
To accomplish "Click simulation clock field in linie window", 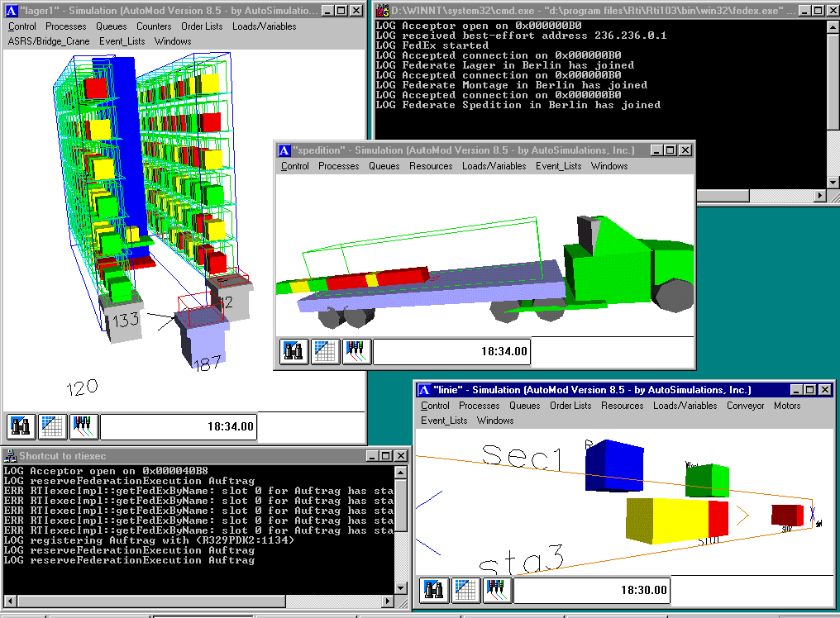I will (x=592, y=591).
